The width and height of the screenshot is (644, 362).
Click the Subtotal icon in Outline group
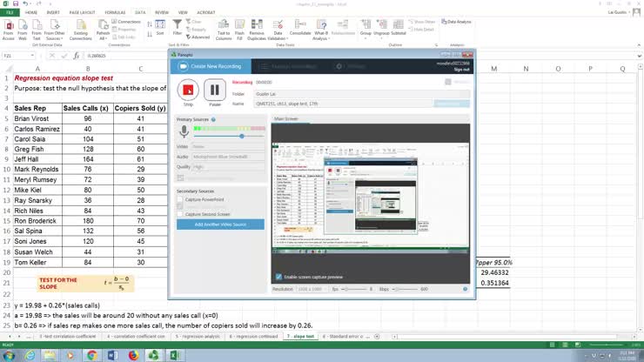pos(398,28)
